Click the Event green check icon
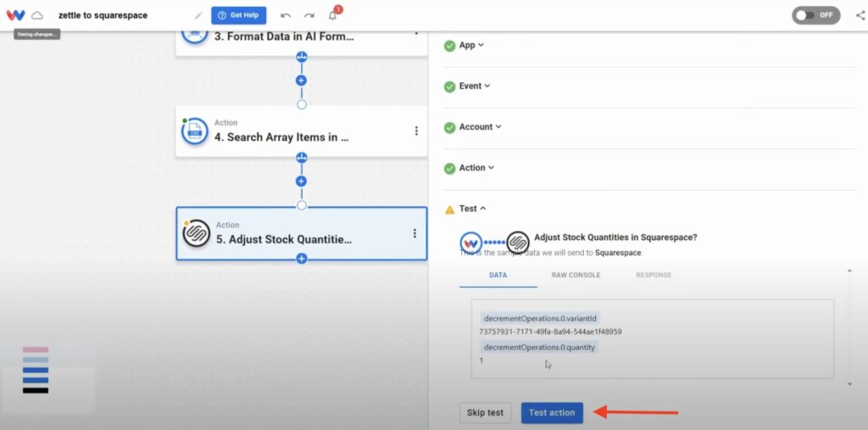The height and width of the screenshot is (430, 868). click(449, 87)
